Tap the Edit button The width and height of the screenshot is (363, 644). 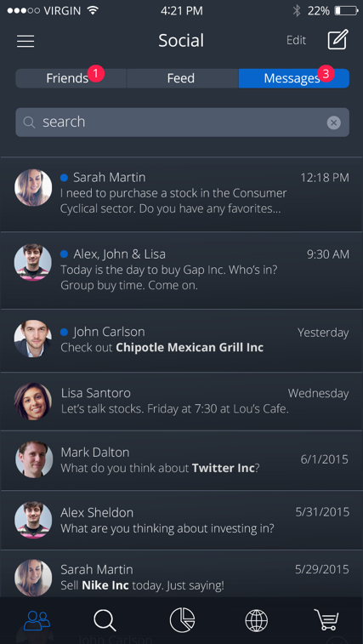[x=296, y=40]
